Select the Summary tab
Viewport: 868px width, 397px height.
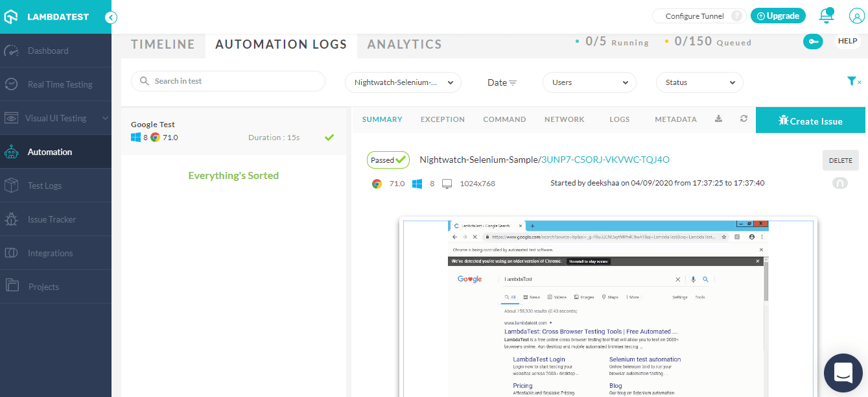(x=382, y=119)
